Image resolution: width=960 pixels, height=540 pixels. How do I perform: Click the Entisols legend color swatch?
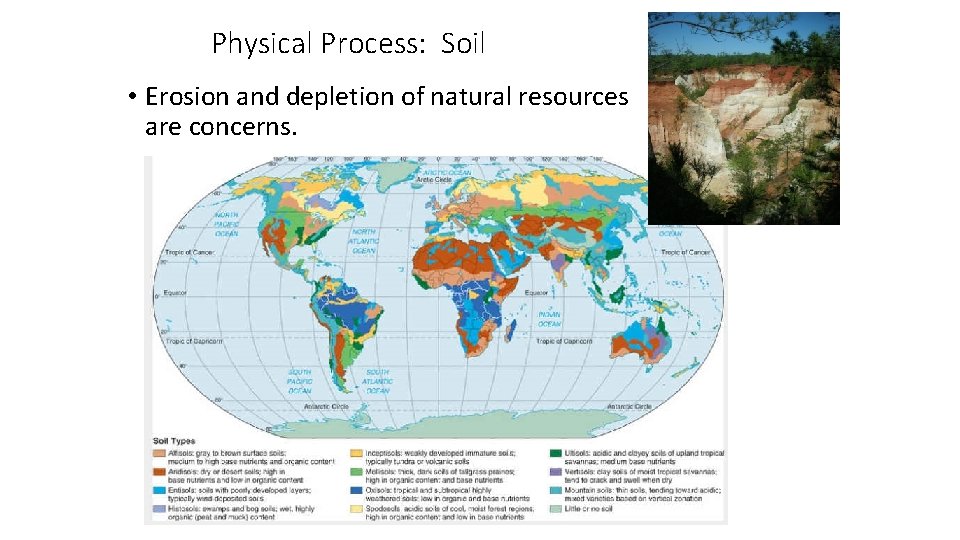(159, 490)
